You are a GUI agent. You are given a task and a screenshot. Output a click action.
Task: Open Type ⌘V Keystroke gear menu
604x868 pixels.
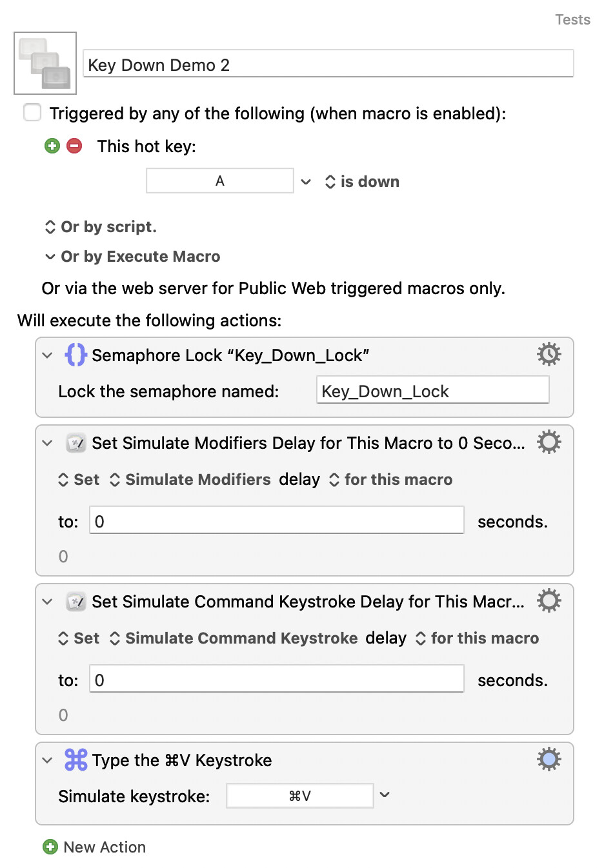[x=549, y=759]
